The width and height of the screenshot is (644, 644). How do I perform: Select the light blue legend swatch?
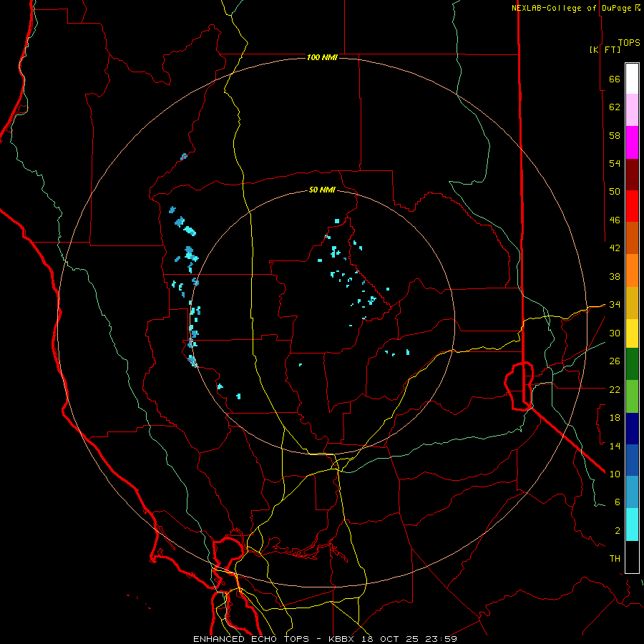click(x=632, y=492)
